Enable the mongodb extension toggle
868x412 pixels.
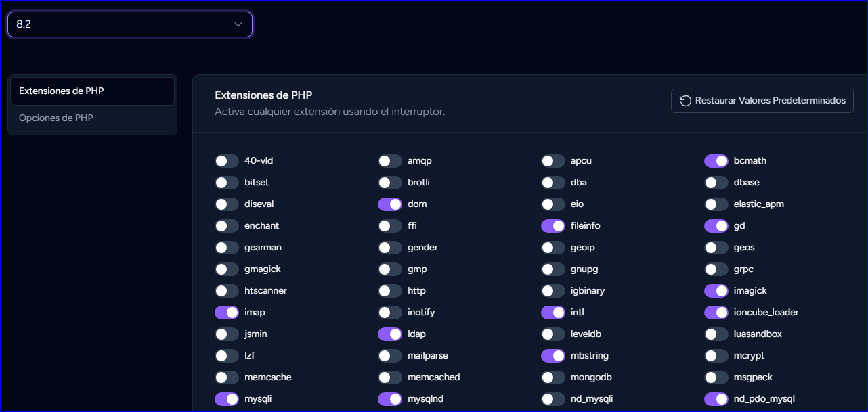point(552,377)
